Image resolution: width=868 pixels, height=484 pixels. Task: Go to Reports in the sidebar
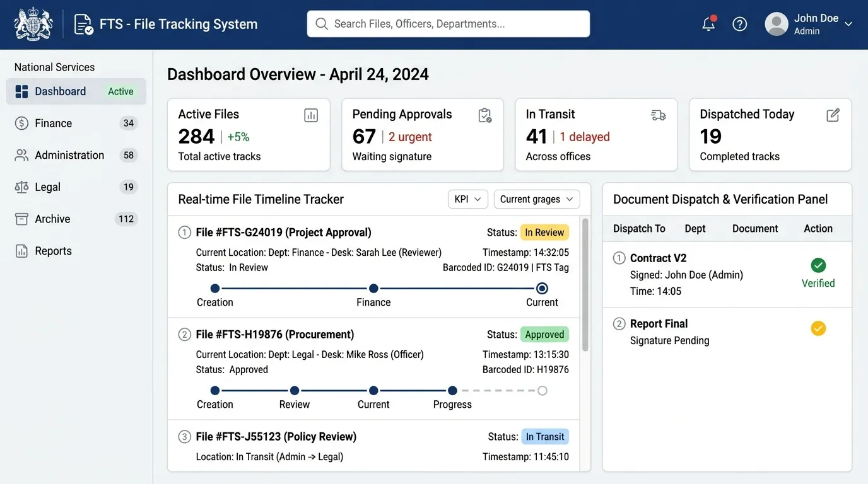click(x=76, y=251)
